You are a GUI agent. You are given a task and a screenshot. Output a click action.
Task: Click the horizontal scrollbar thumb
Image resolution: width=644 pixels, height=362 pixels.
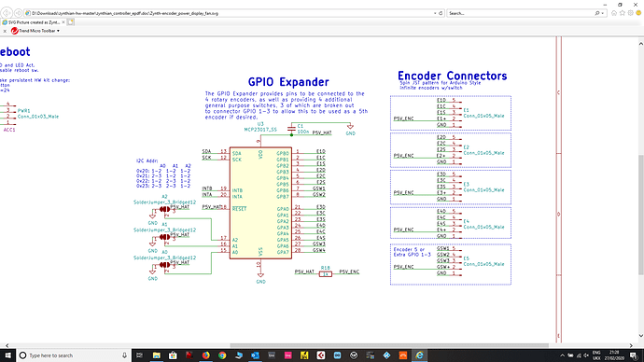pyautogui.click(x=389, y=345)
